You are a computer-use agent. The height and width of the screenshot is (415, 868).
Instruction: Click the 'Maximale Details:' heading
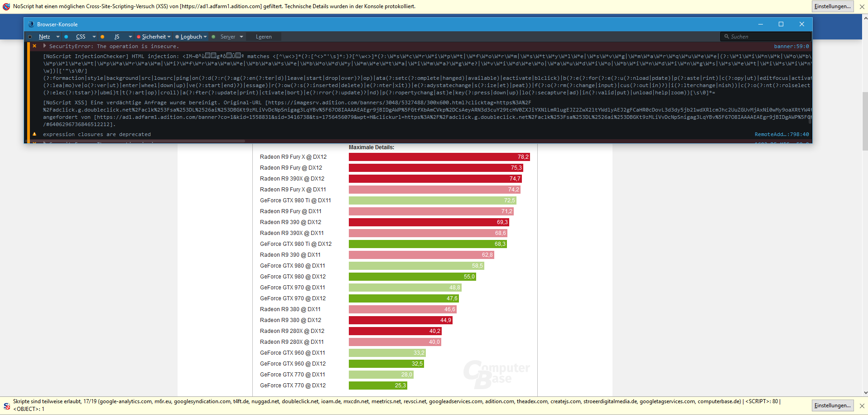pos(371,147)
